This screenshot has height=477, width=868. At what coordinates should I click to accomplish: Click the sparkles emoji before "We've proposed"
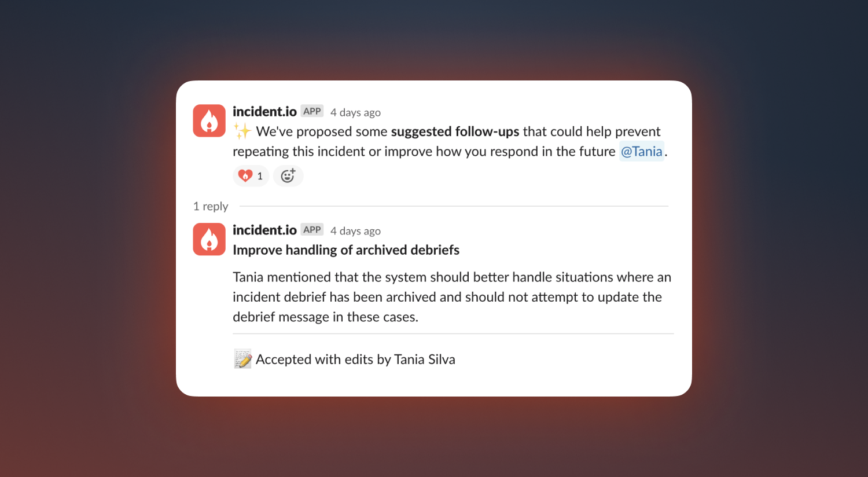tap(242, 131)
